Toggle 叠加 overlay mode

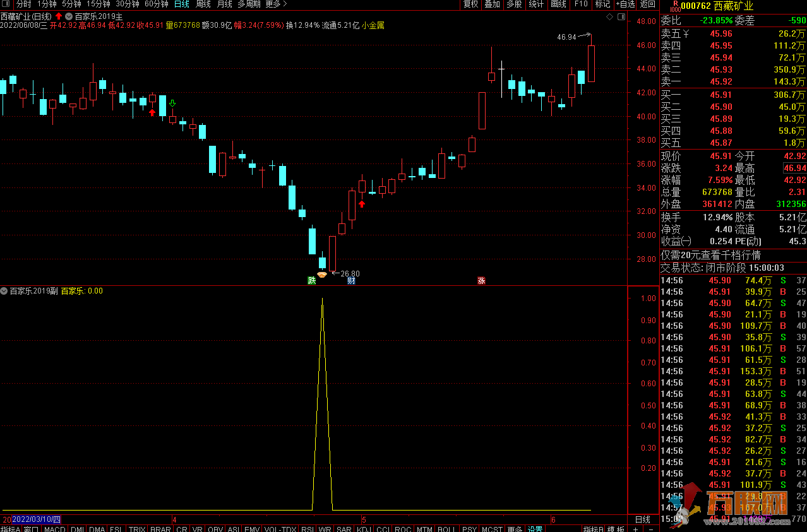coord(492,4)
